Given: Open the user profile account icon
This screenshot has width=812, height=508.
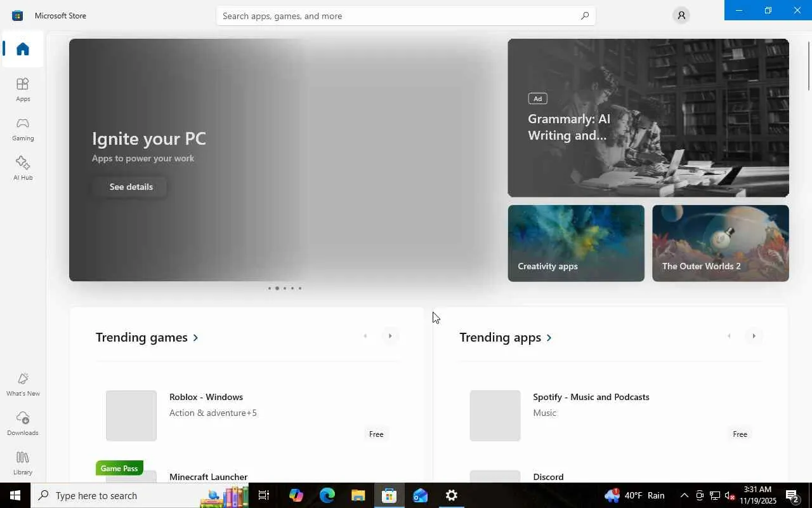Looking at the screenshot, I should [681, 15].
